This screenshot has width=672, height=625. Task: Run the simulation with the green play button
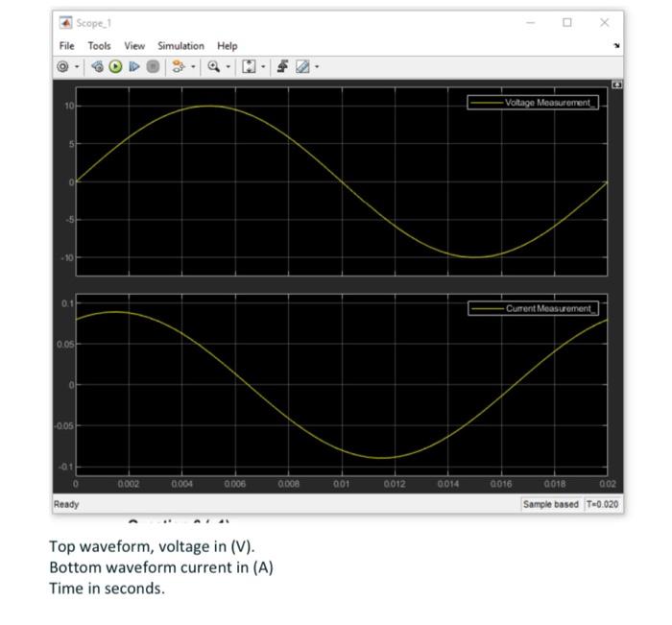click(116, 67)
